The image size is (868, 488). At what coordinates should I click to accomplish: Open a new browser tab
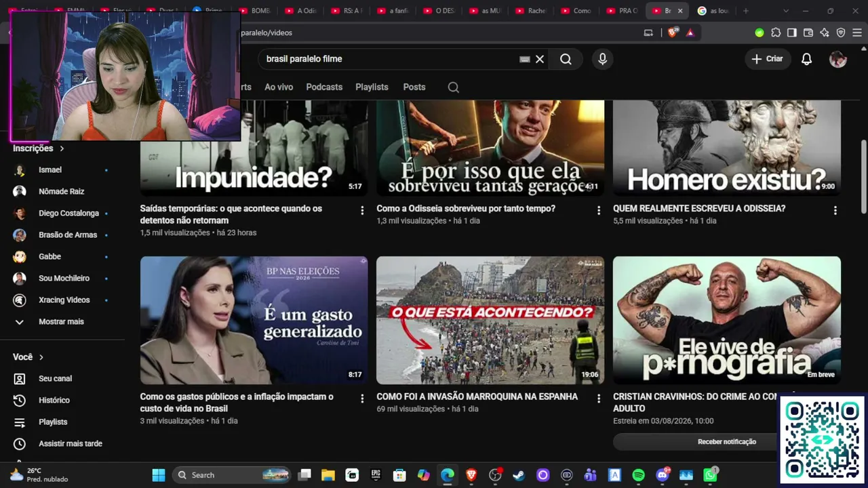[746, 11]
